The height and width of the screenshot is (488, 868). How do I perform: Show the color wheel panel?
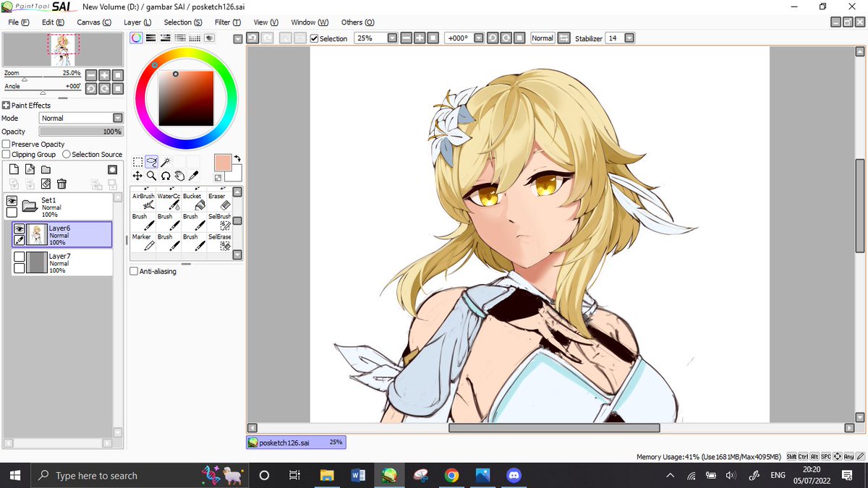(x=136, y=38)
